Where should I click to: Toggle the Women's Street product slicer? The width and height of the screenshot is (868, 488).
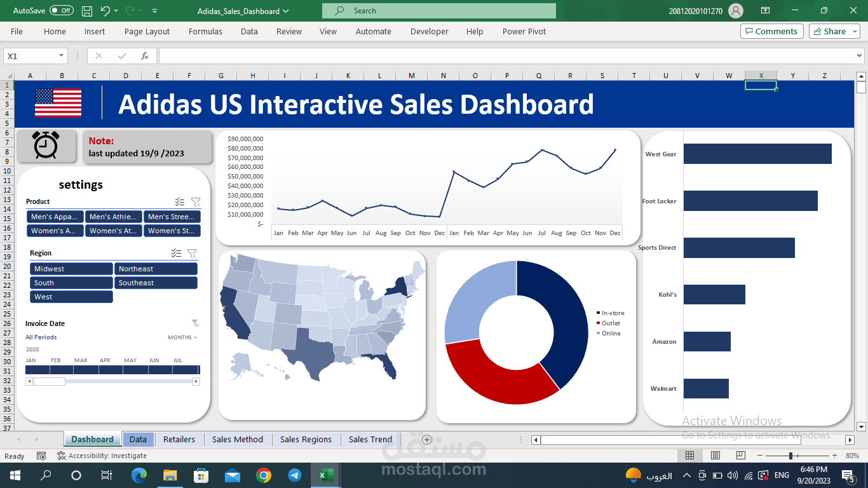172,231
